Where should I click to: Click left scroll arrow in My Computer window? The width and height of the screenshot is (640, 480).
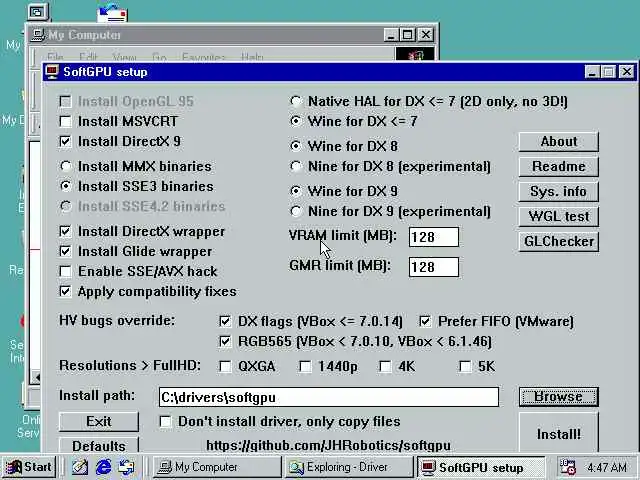pyautogui.click(x=36, y=377)
